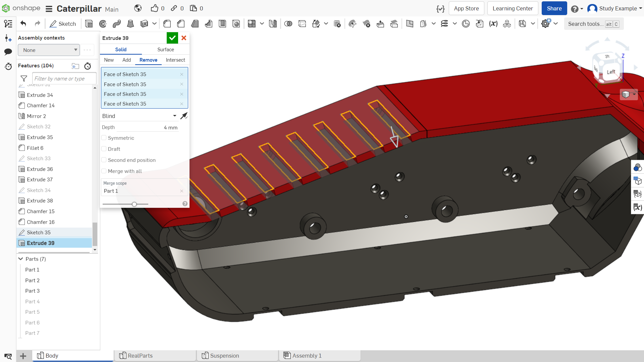This screenshot has width=644, height=362.
Task: Clear Part 1 from Merge scope
Action: [x=181, y=191]
